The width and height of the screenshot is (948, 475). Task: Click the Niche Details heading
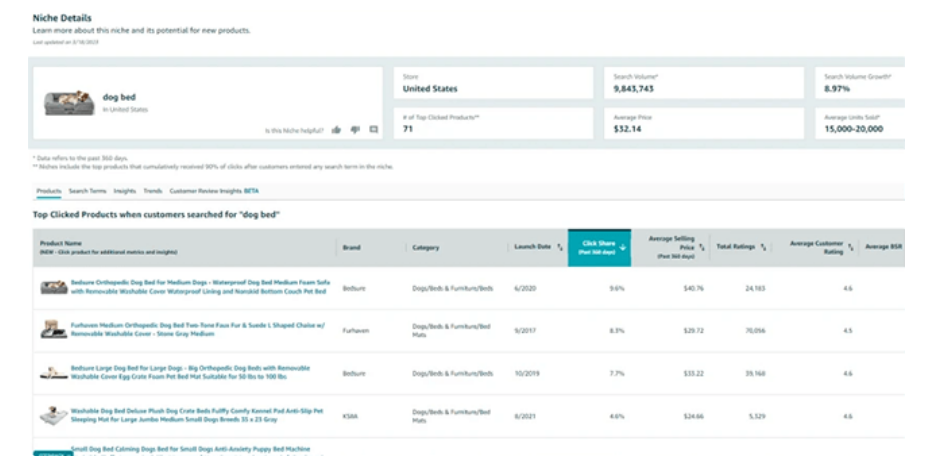[x=62, y=18]
